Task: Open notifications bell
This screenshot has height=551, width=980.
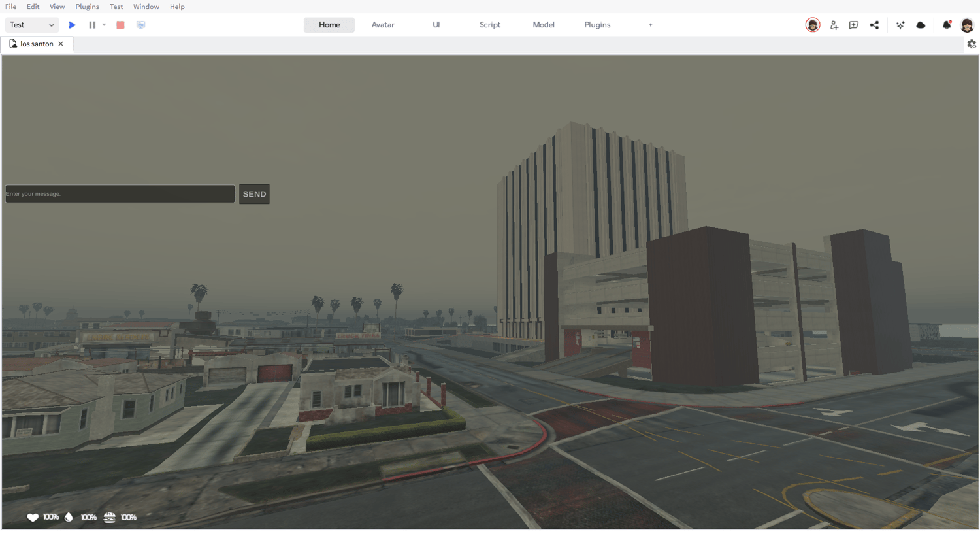Action: 947,25
